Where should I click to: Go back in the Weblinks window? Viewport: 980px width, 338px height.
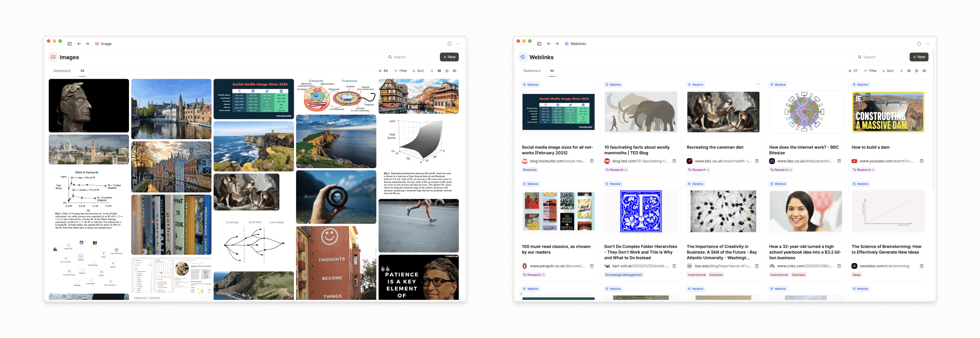549,44
